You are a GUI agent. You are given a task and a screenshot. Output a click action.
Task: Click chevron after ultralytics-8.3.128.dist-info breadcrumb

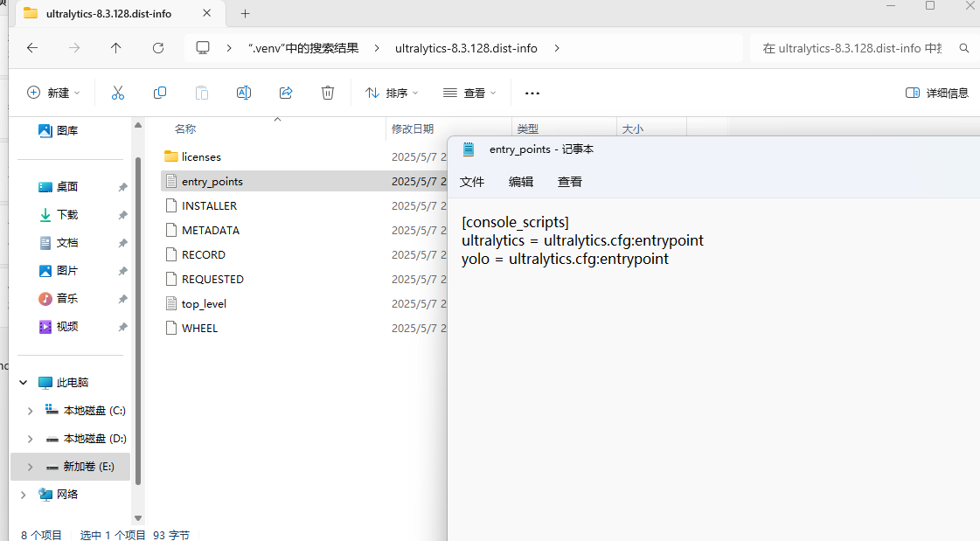pyautogui.click(x=556, y=48)
